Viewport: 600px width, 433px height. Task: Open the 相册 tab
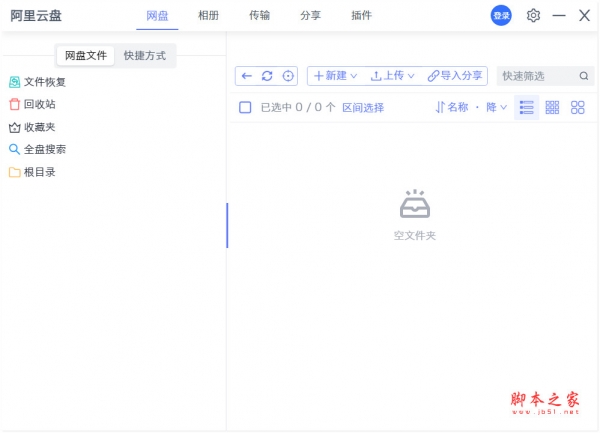tap(208, 16)
